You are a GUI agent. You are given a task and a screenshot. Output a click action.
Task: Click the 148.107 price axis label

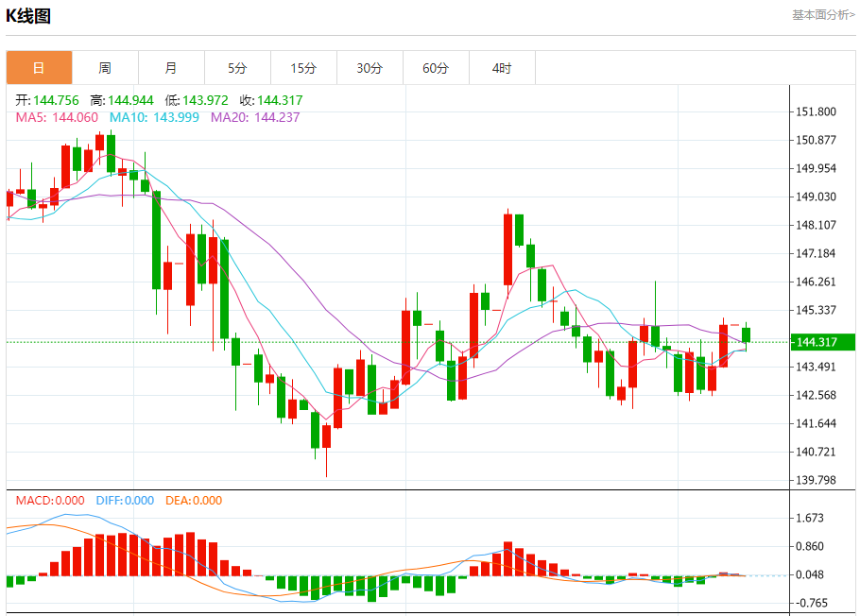[817, 225]
